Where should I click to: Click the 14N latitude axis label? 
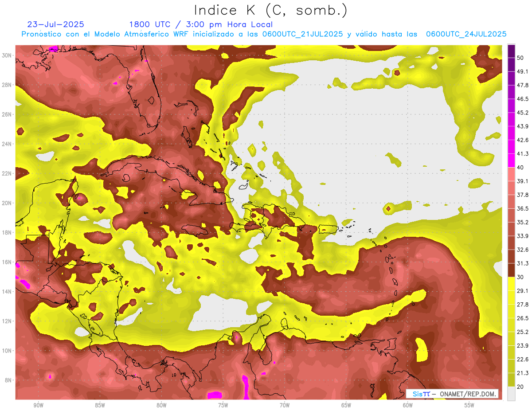coord(8,292)
